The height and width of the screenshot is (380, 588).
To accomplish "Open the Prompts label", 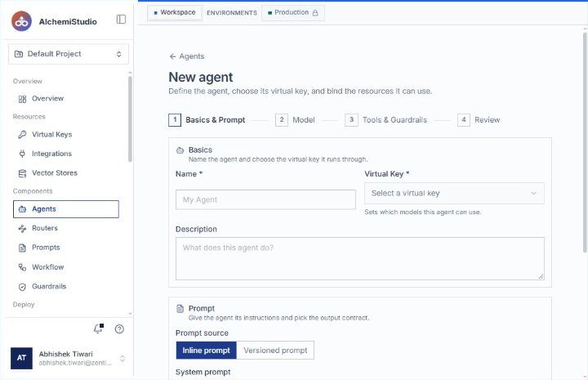I will point(46,248).
